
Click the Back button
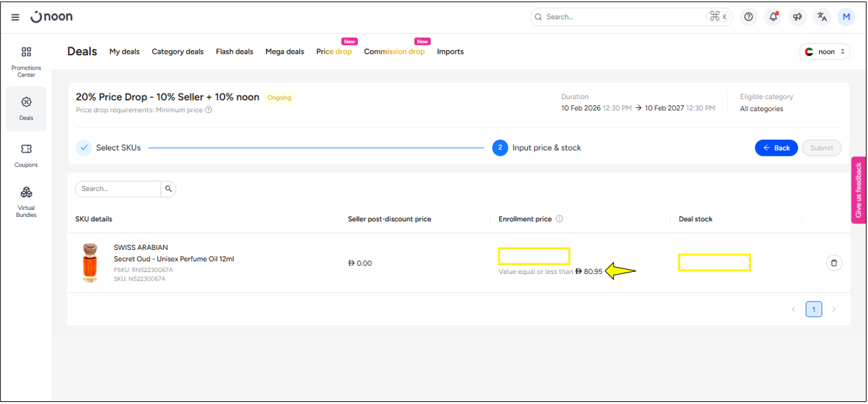pyautogui.click(x=776, y=148)
